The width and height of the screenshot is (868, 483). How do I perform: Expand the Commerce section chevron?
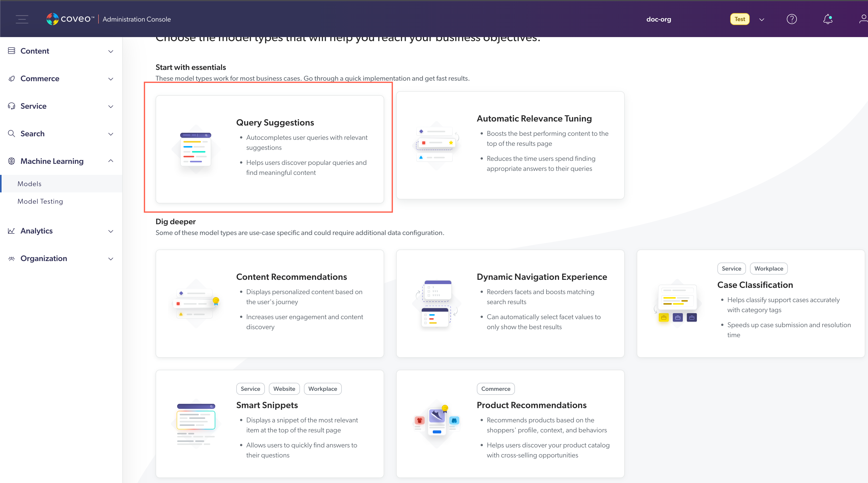pyautogui.click(x=111, y=79)
